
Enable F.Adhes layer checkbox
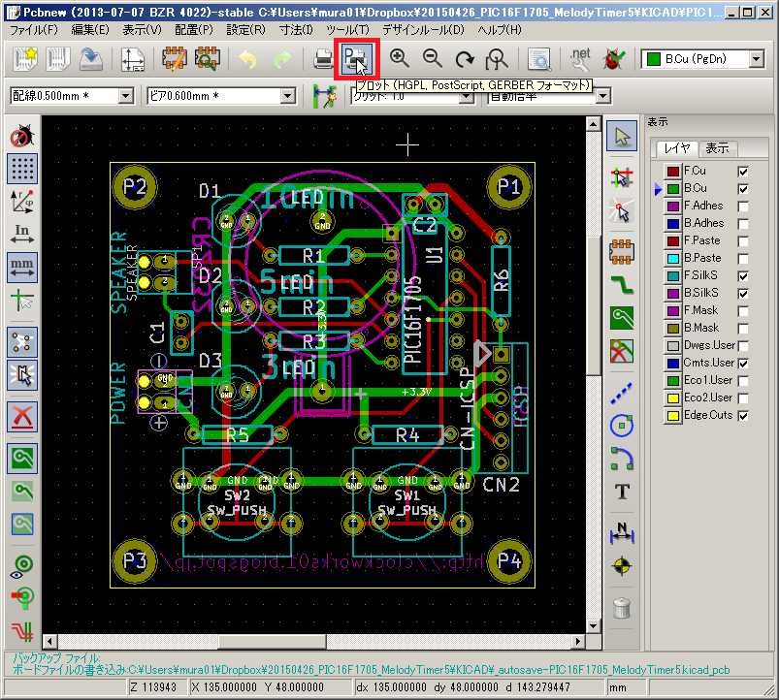(743, 207)
